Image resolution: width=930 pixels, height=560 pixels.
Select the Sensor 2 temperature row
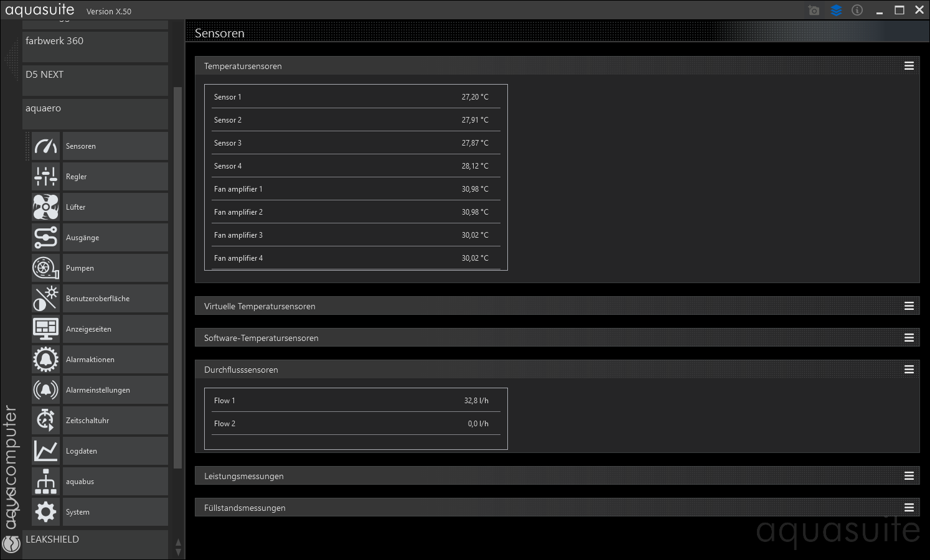point(356,120)
